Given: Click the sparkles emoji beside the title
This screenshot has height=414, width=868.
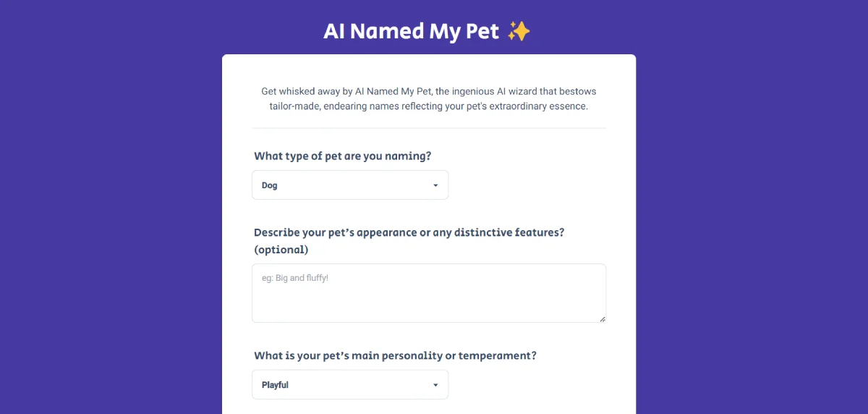Looking at the screenshot, I should 519,31.
